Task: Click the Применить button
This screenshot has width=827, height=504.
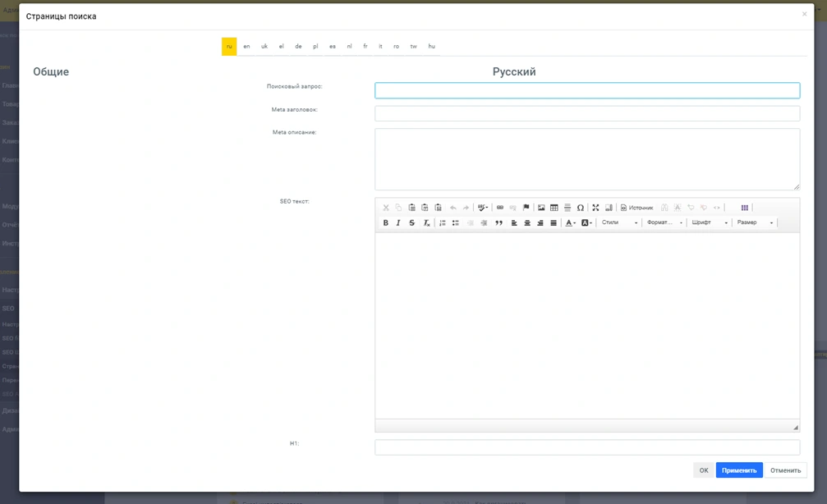Action: tap(739, 470)
